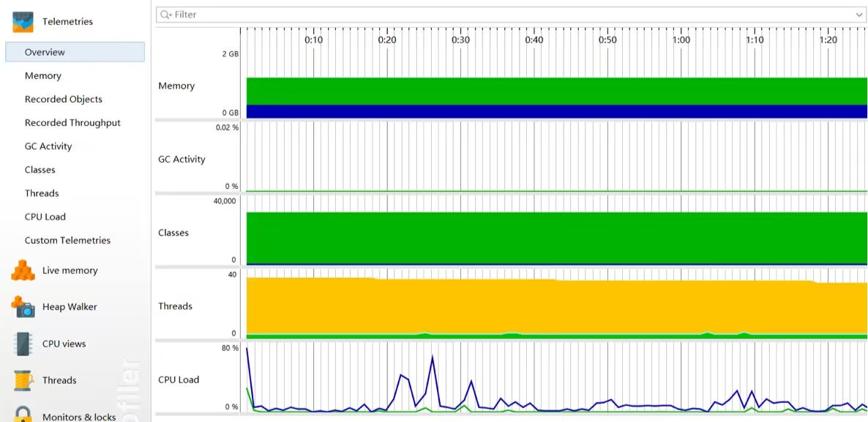The image size is (868, 422).
Task: Select the Heap Walker section label
Action: click(x=70, y=307)
